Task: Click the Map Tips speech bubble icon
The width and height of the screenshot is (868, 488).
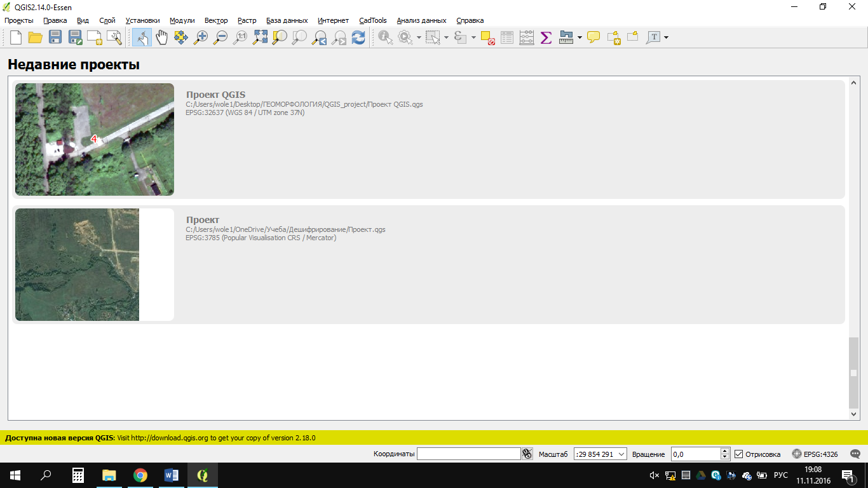Action: (593, 37)
